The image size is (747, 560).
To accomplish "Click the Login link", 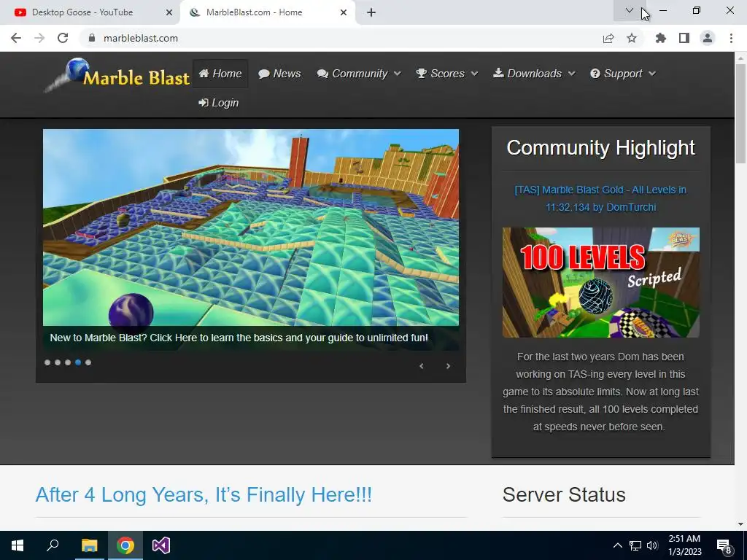I will point(219,102).
